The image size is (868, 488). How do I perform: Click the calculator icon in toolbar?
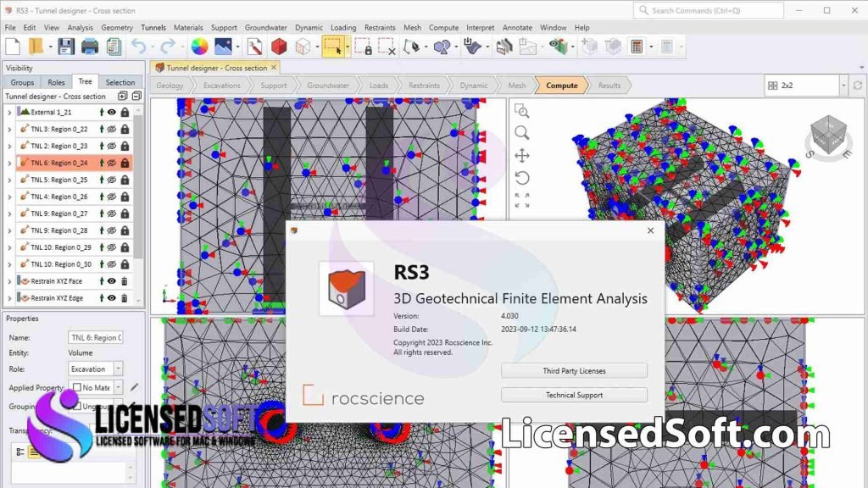[x=637, y=47]
